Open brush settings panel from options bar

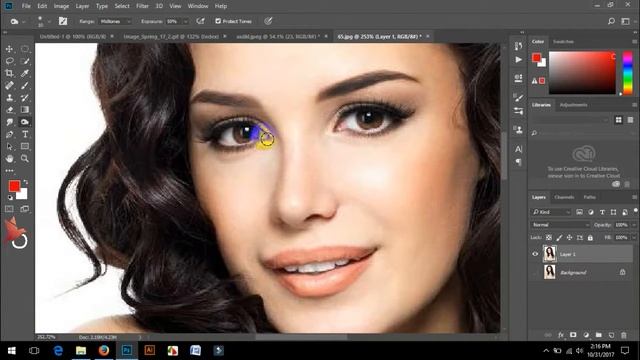pyautogui.click(x=63, y=21)
